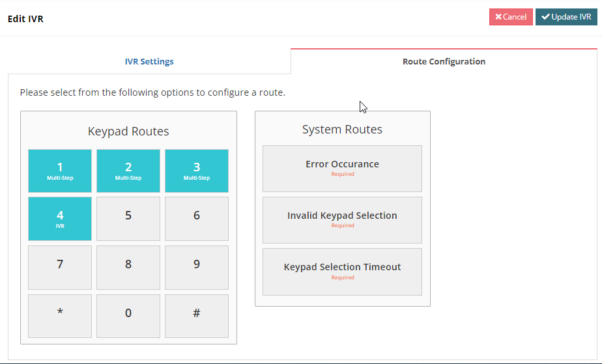Open Invalid Keypad Selection route
This screenshot has width=602, height=364.
tap(342, 219)
